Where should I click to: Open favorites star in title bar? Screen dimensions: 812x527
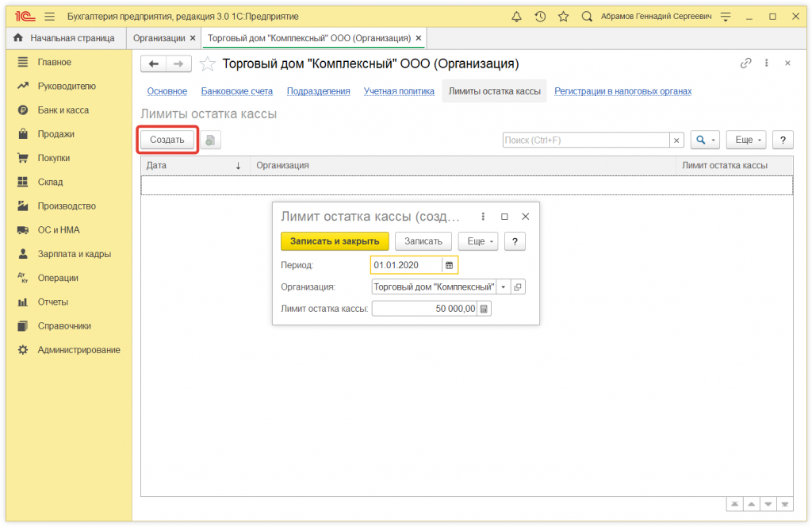(x=563, y=16)
